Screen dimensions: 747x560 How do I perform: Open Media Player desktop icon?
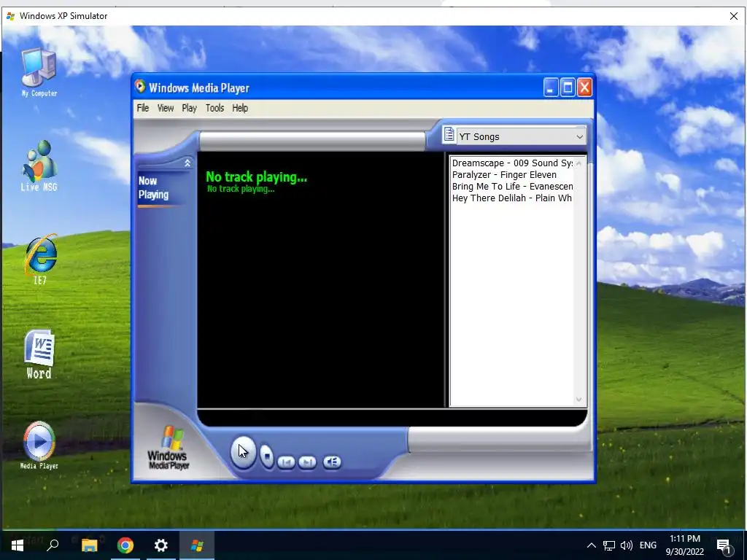click(x=39, y=446)
